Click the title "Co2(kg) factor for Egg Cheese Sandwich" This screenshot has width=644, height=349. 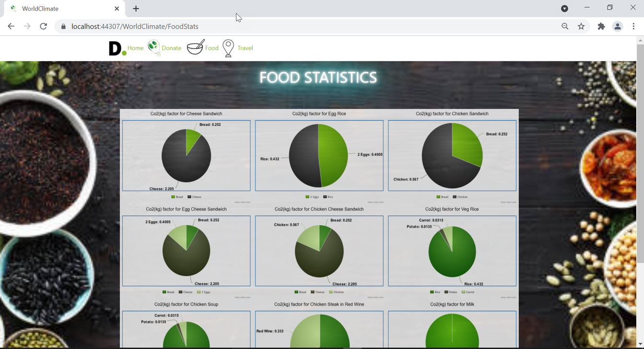186,209
